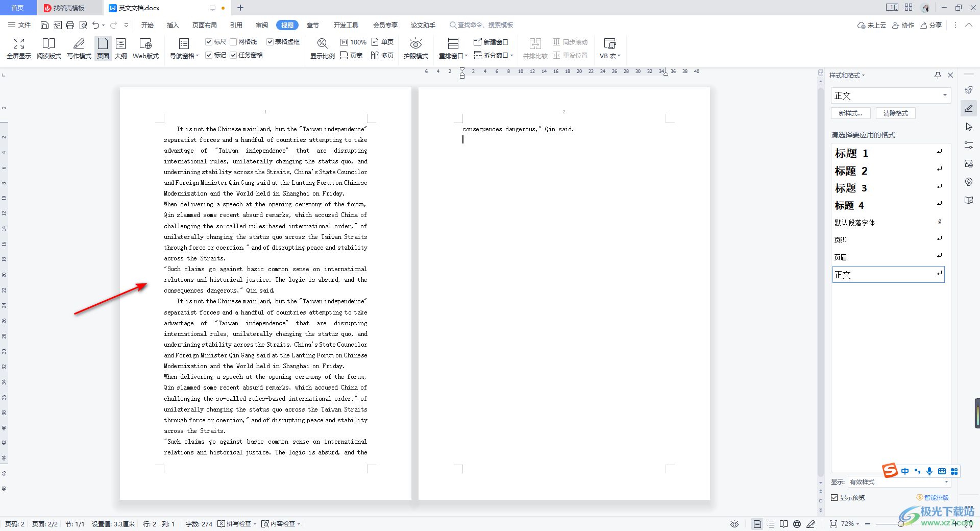This screenshot has height=531, width=980.
Task: Open the zoom ratio dialog
Action: click(323, 49)
